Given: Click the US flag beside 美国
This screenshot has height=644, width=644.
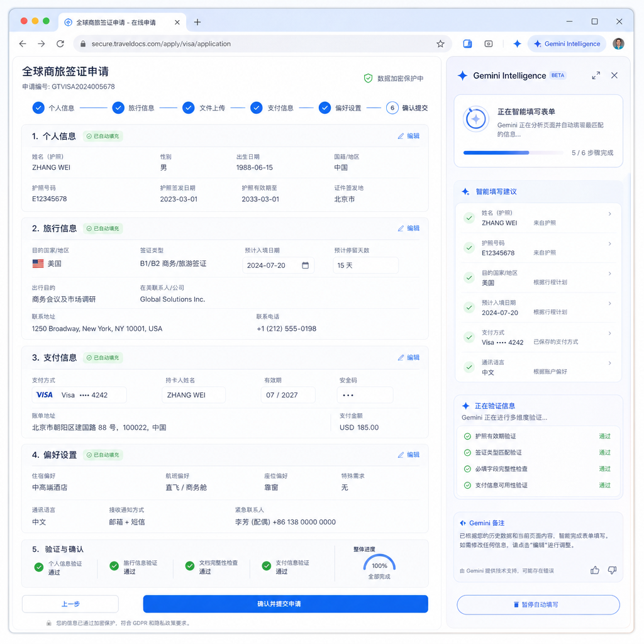Looking at the screenshot, I should pos(38,264).
